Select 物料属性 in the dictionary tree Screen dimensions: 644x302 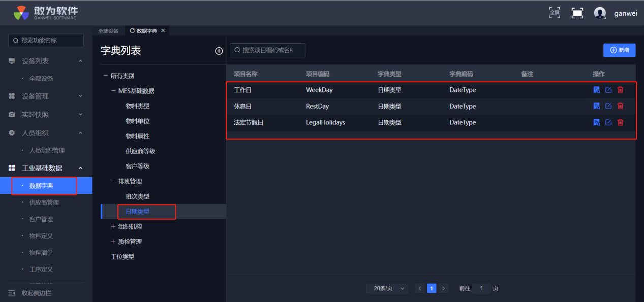[x=137, y=136]
